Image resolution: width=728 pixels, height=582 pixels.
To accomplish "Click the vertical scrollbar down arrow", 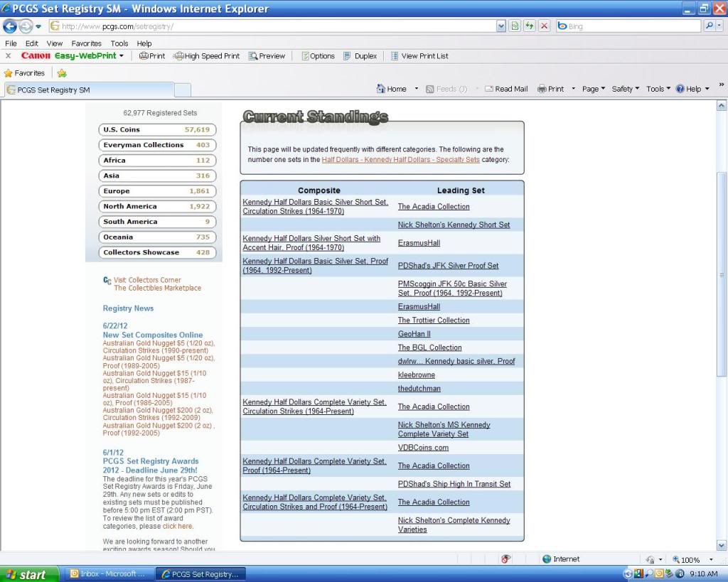I will (x=722, y=545).
